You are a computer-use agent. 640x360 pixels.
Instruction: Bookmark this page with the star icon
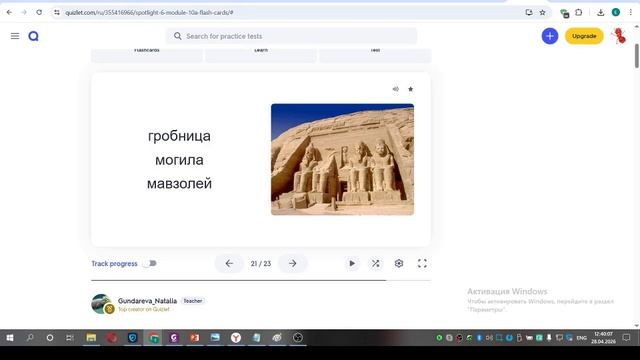[542, 12]
